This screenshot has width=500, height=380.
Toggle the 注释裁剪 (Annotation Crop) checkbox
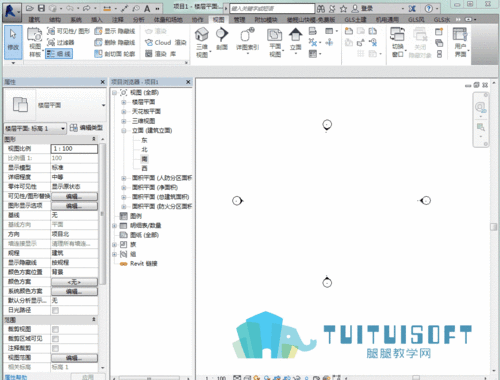[x=55, y=348]
